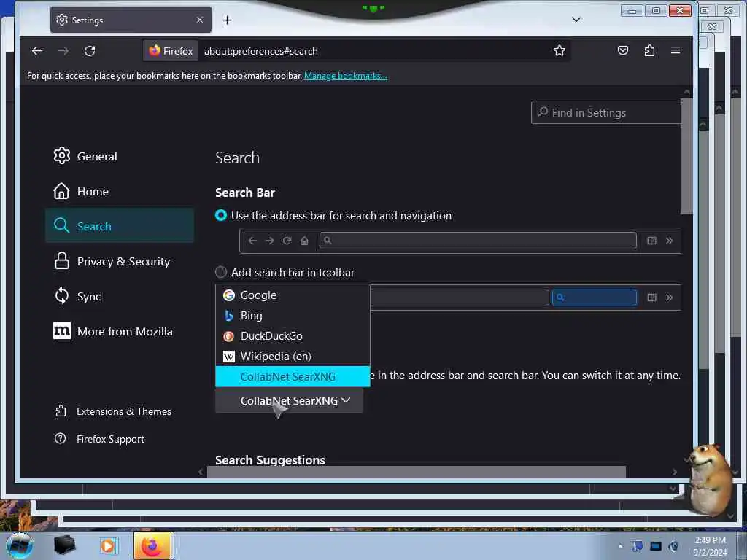Click the Search Bar heading text
The image size is (747, 560).
(x=245, y=192)
